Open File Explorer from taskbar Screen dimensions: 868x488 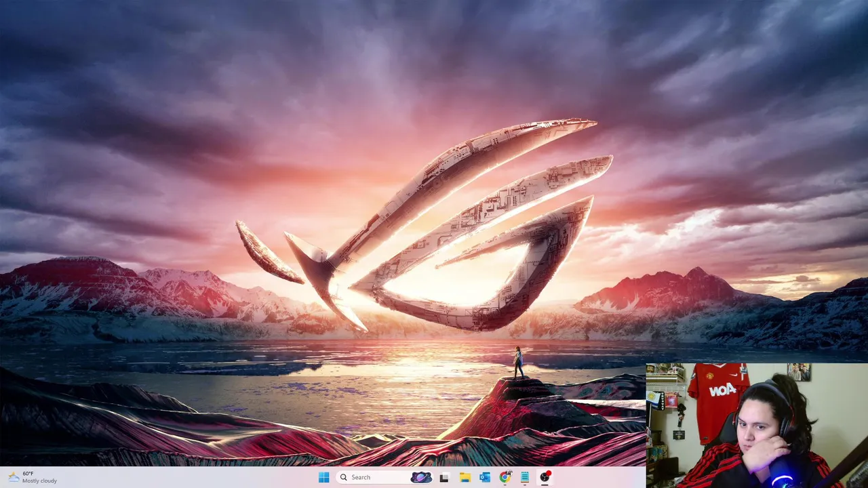coord(465,478)
